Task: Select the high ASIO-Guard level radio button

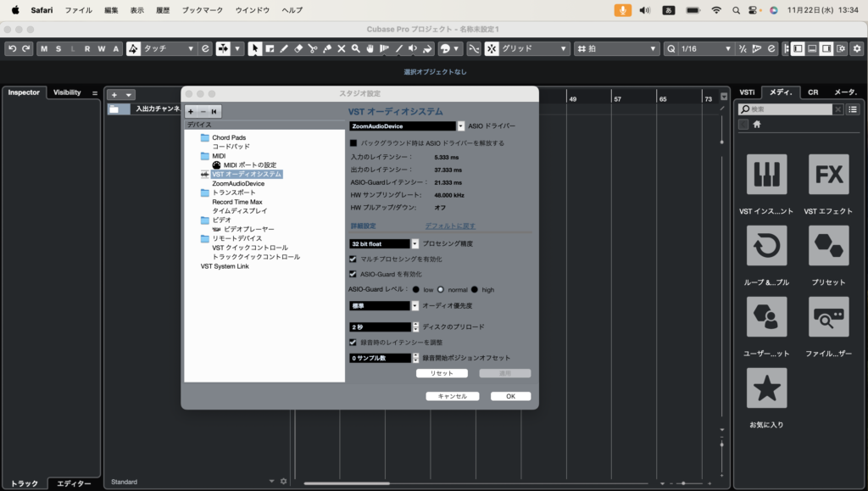Action: tap(475, 289)
